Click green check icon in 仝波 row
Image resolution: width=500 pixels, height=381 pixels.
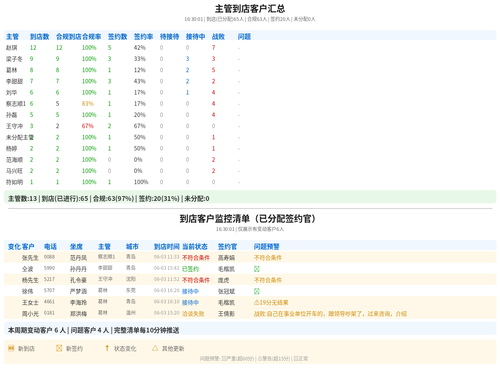[257, 269]
